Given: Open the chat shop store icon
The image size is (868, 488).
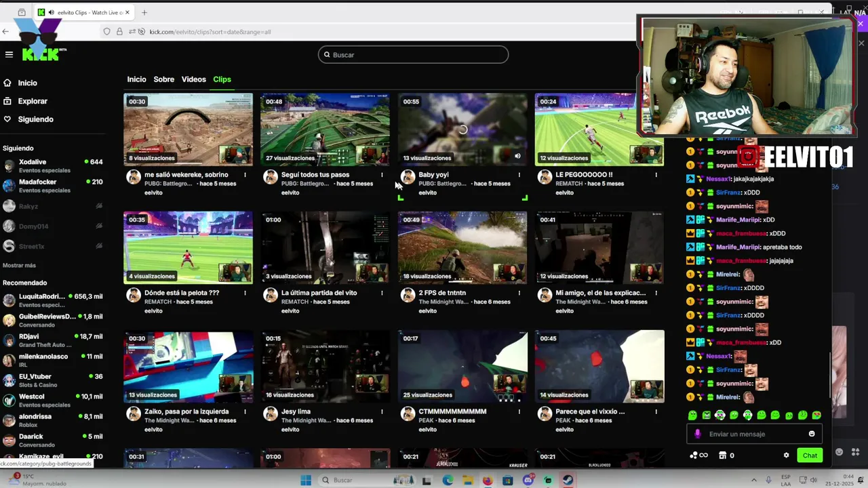Looking at the screenshot, I should pos(722,455).
